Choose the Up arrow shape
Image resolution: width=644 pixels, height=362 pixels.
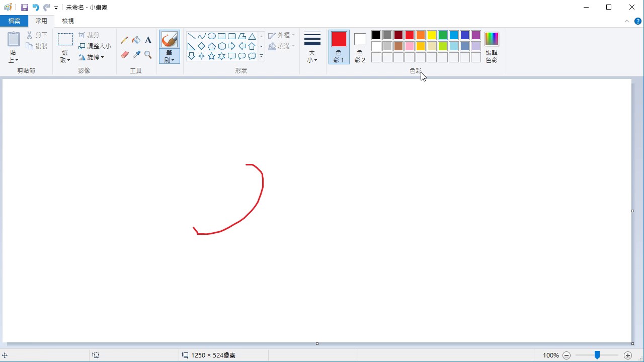(252, 46)
